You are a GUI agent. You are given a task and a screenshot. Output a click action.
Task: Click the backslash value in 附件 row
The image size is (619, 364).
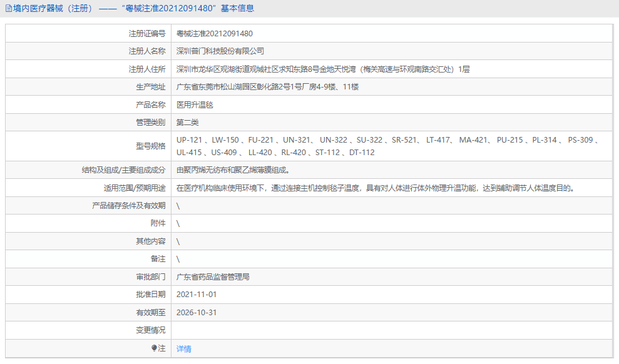[178, 224]
